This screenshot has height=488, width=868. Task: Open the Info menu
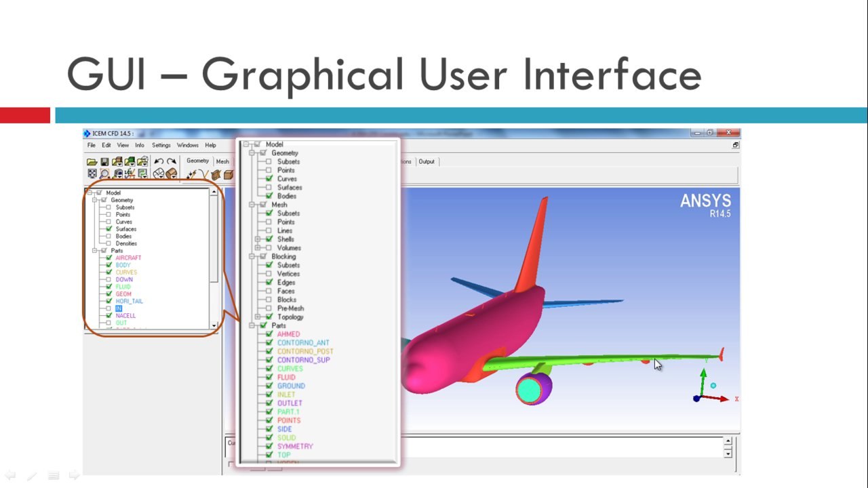point(140,145)
